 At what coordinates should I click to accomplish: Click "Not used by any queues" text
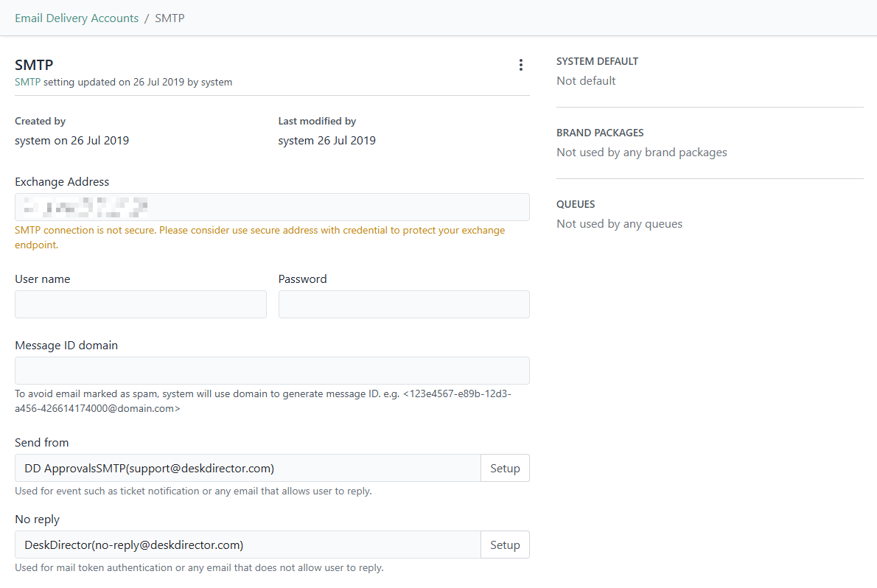pos(619,224)
